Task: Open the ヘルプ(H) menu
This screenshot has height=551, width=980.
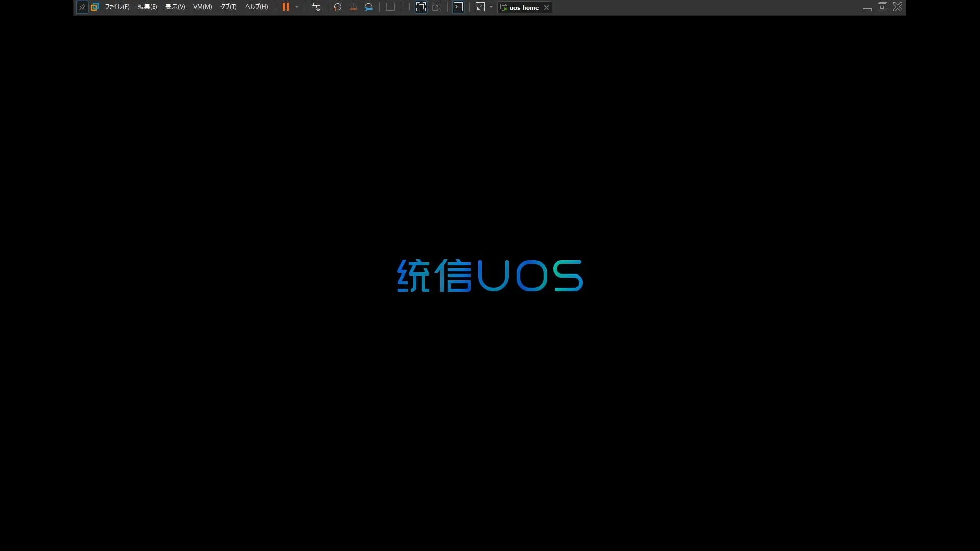Action: tap(256, 7)
